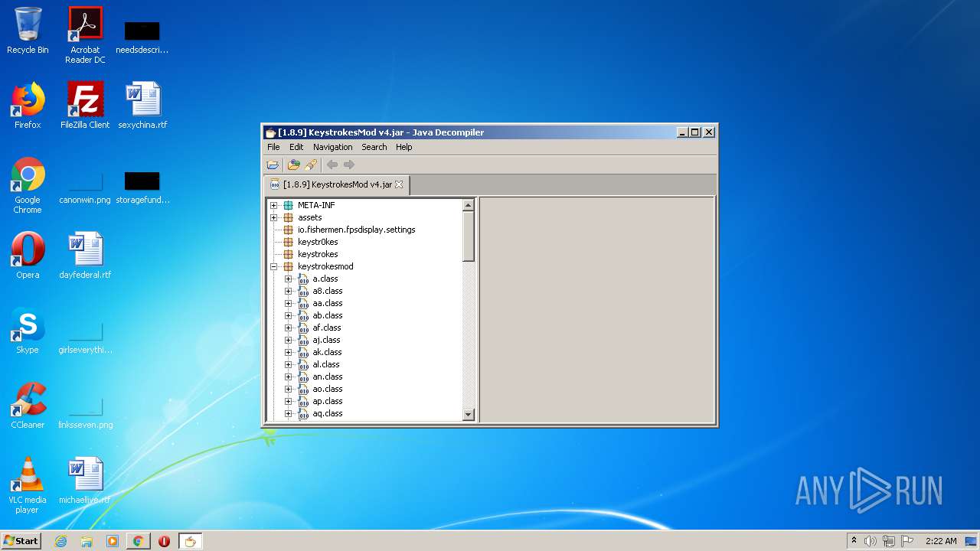980x551 pixels.
Task: Open the File menu
Action: click(x=273, y=147)
